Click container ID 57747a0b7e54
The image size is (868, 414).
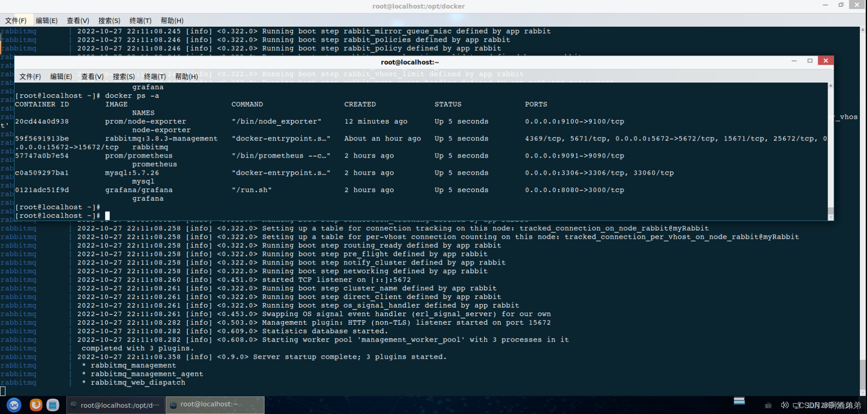pos(42,156)
